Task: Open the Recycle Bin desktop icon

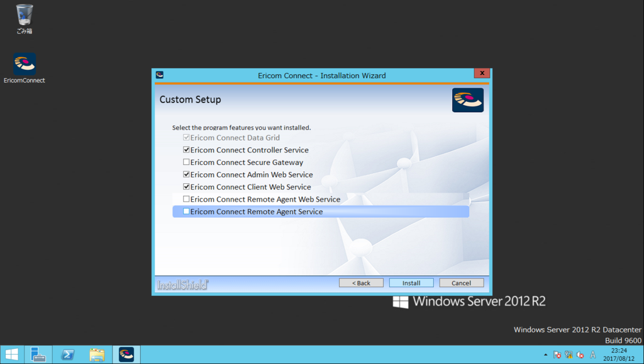Action: tap(25, 18)
